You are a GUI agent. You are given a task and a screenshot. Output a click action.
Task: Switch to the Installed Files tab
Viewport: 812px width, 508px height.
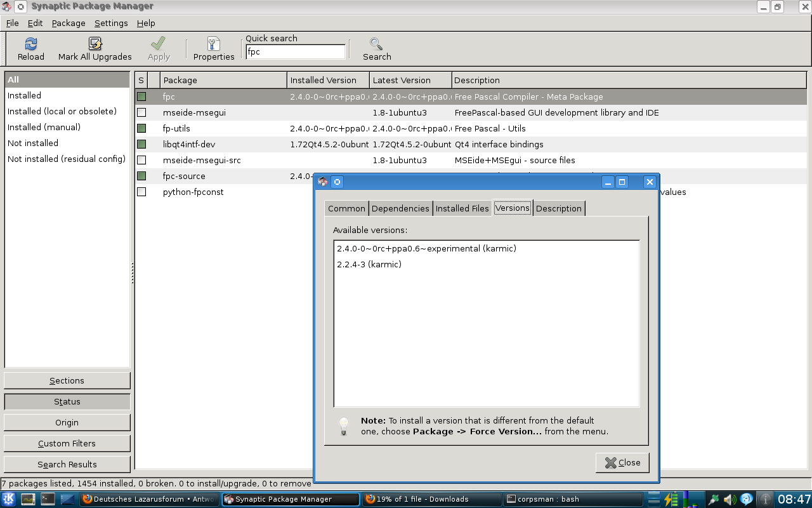pyautogui.click(x=462, y=208)
